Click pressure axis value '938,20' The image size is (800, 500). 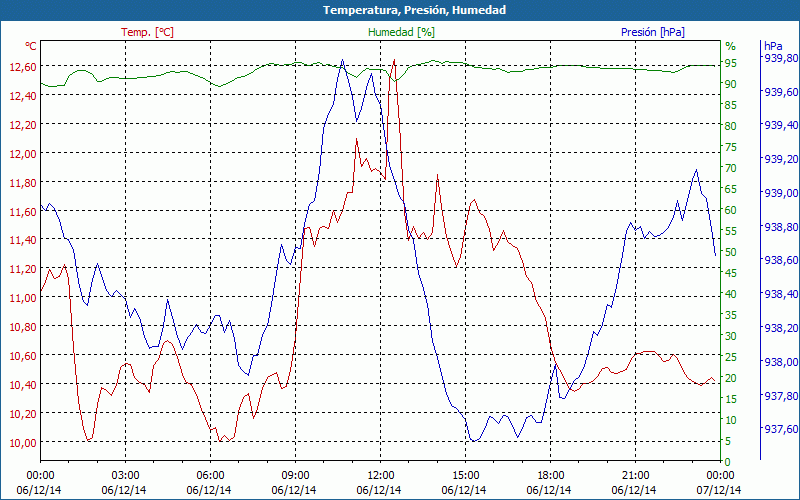click(x=781, y=328)
